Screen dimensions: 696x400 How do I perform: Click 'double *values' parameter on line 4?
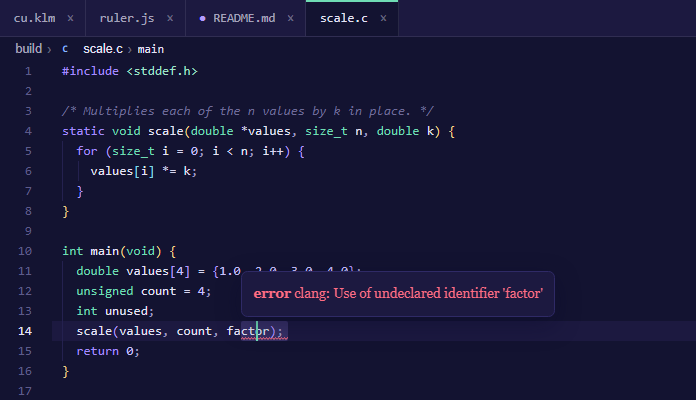[x=241, y=131]
